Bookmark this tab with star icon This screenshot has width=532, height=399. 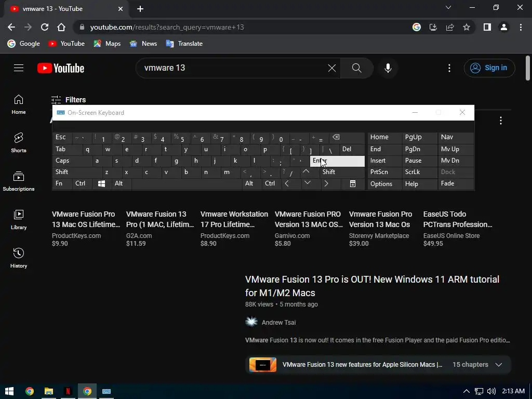467,27
